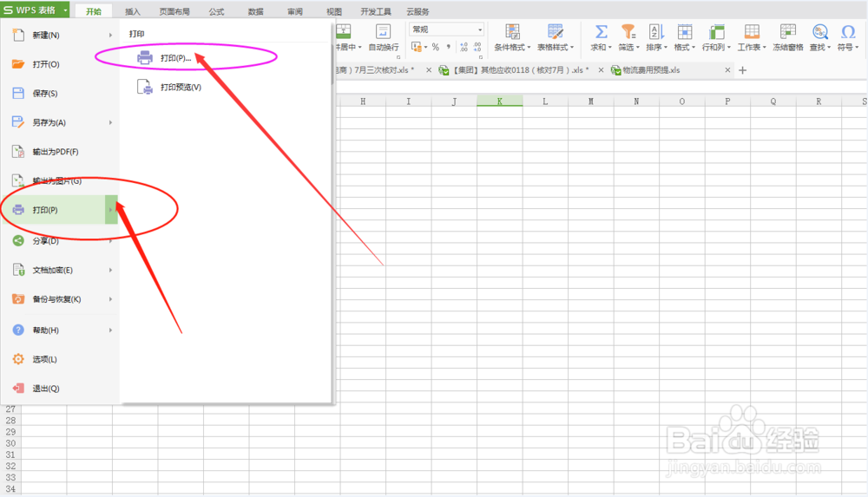868x497 pixels.
Task: Click the increase decimal places icon
Action: pyautogui.click(x=464, y=47)
